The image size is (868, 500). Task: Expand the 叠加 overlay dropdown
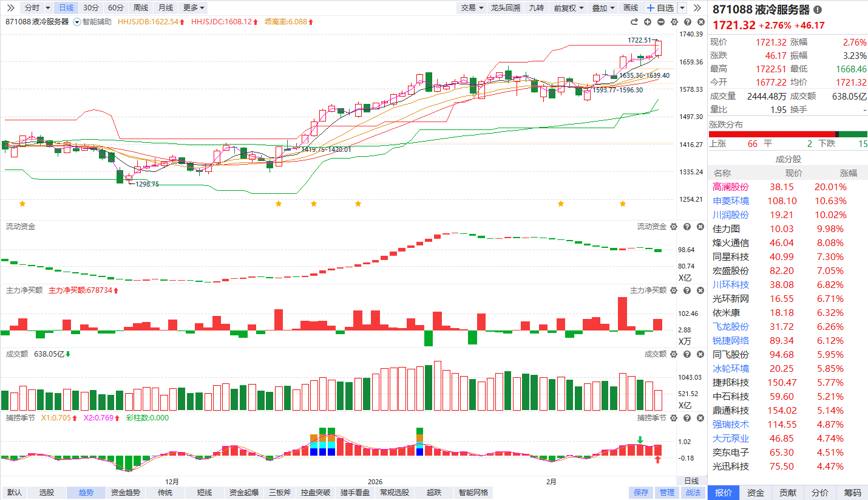click(603, 8)
